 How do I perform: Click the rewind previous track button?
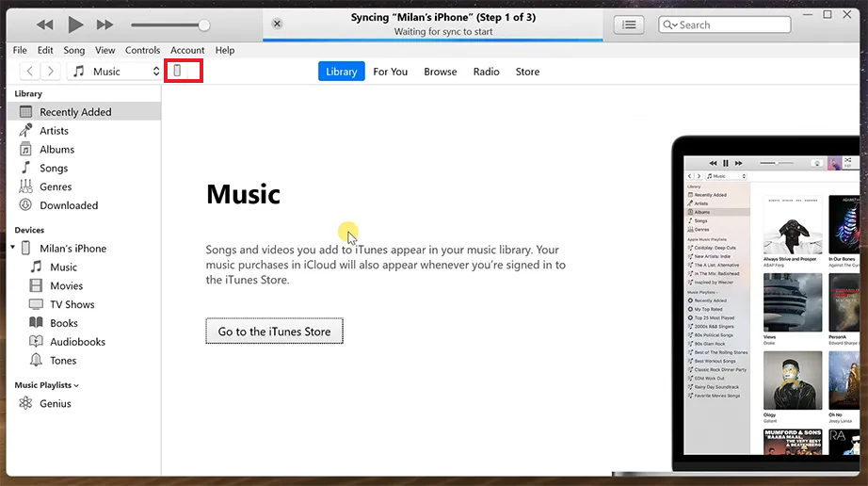pos(45,24)
